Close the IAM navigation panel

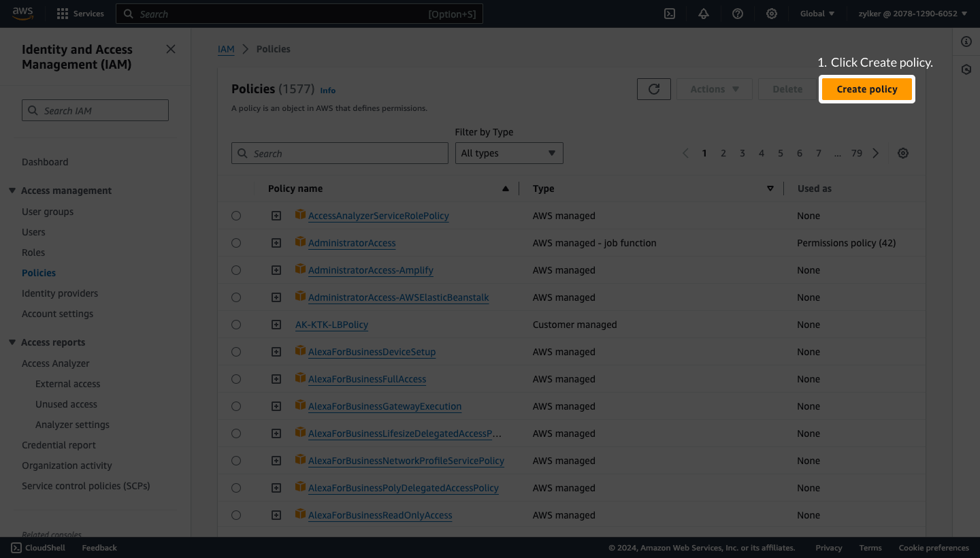pos(171,49)
